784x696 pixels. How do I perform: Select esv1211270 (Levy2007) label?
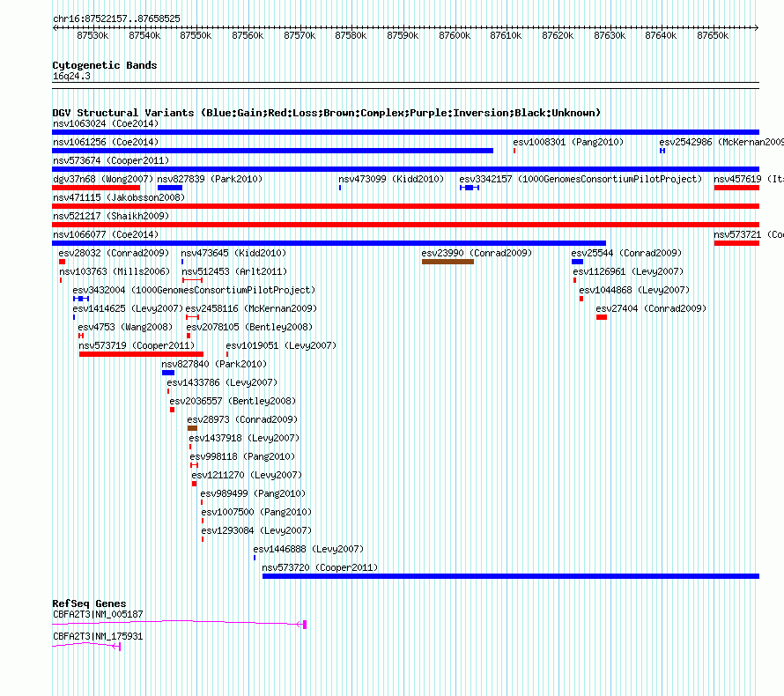247,475
